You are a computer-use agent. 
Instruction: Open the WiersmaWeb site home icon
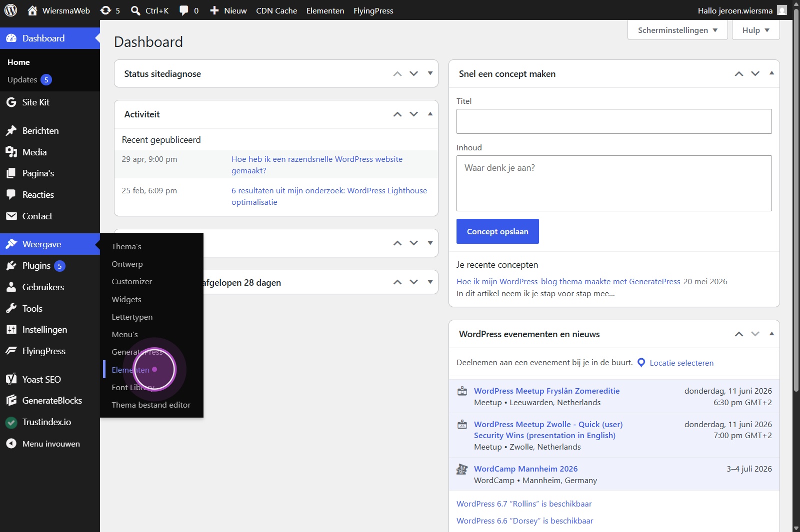point(32,10)
